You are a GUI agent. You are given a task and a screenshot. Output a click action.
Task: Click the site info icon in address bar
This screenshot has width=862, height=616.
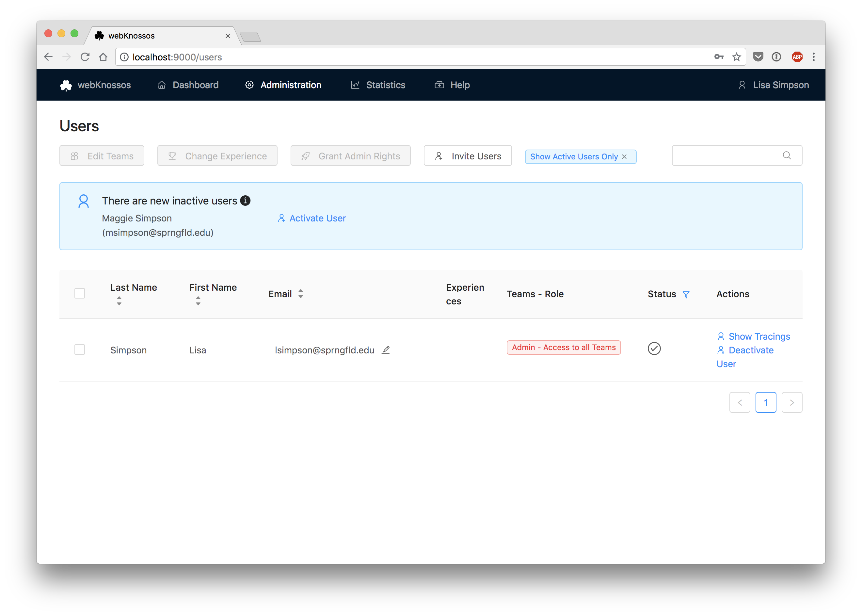click(124, 57)
